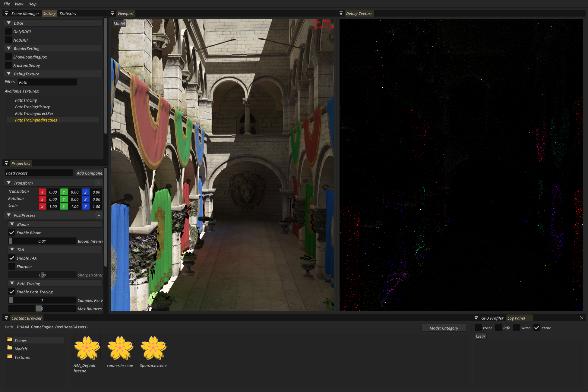Click the Scenes folder icon
Viewport: 588px width, 392px height.
(10, 340)
